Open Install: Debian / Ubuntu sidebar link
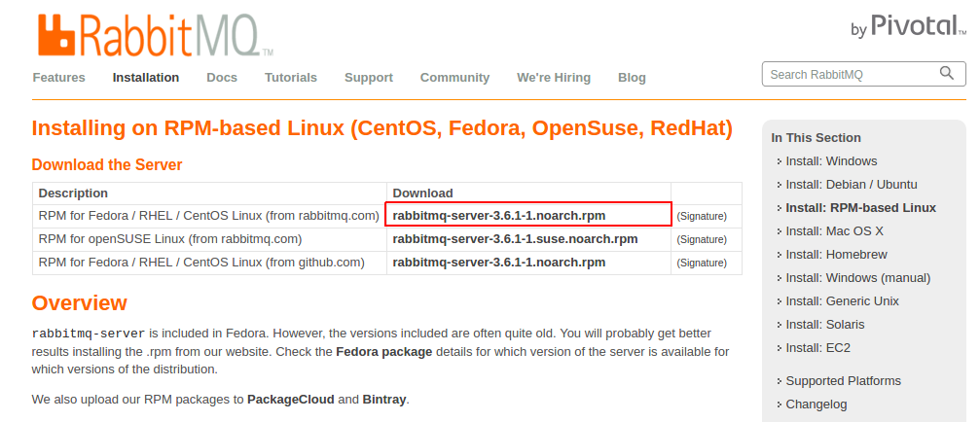The width and height of the screenshot is (980, 422). click(x=852, y=184)
